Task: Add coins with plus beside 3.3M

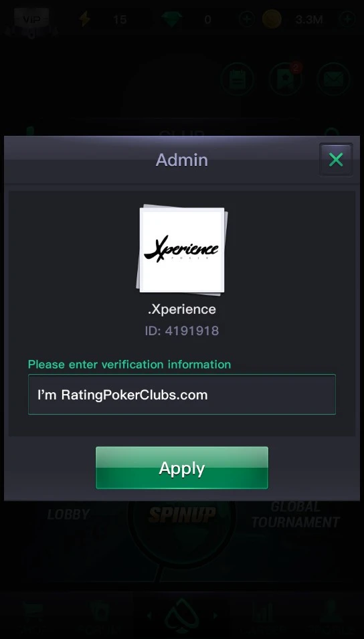Action: pos(347,19)
